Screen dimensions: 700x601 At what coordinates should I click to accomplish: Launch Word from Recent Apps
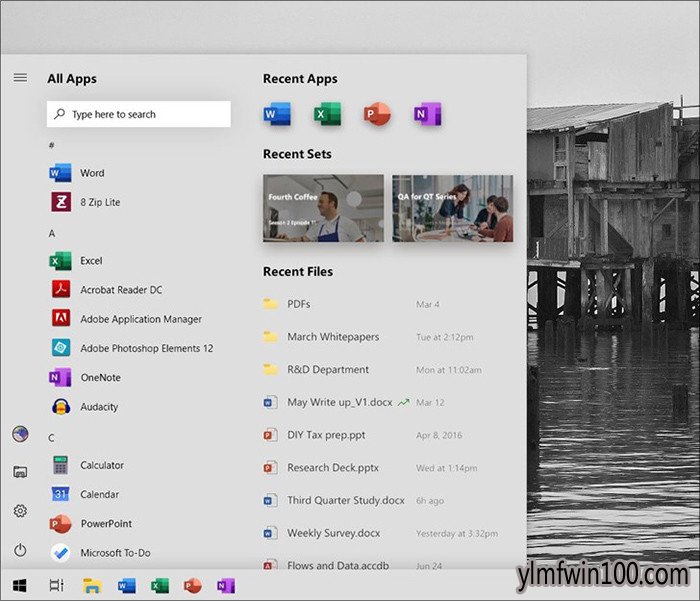coord(277,114)
